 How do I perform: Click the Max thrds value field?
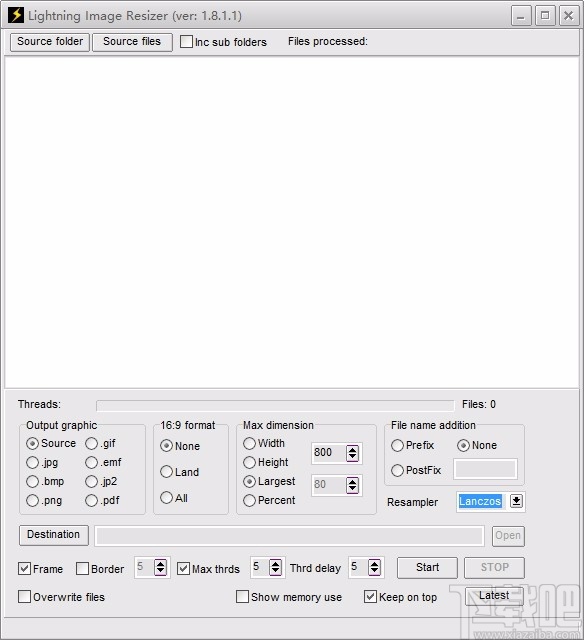coord(260,567)
